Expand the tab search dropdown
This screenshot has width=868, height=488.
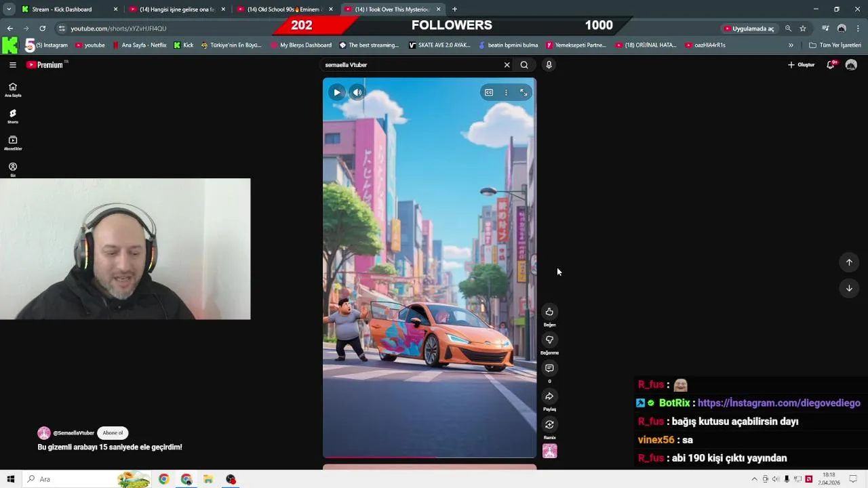pos(9,9)
